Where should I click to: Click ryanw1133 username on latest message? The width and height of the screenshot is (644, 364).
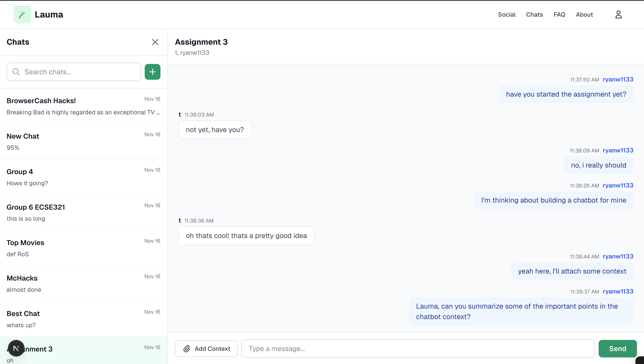pyautogui.click(x=618, y=292)
